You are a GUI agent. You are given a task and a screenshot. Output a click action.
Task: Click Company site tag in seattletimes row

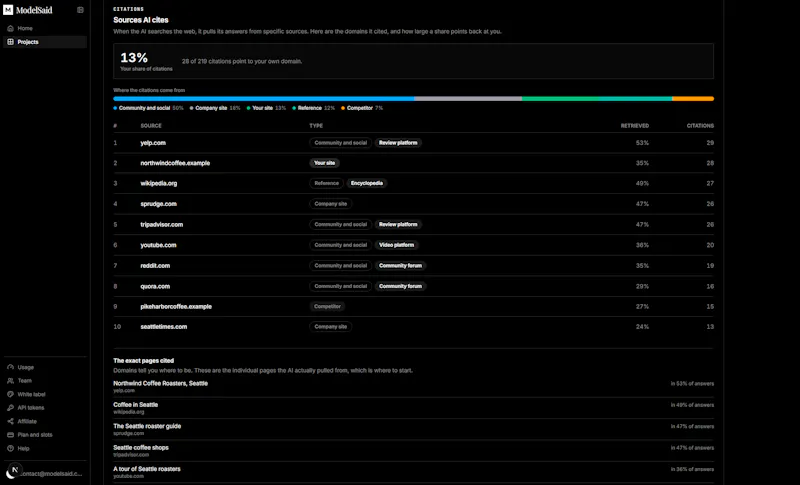click(331, 327)
